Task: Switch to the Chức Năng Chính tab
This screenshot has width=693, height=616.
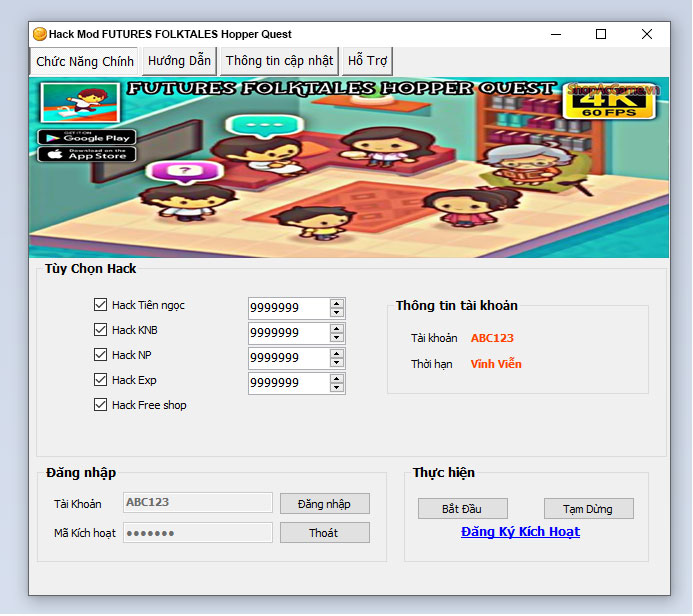Action: point(84,61)
